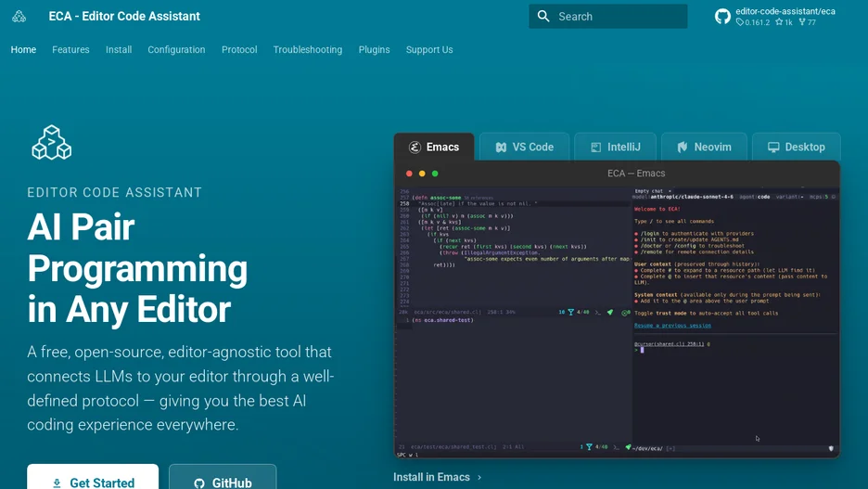Click the ECA — Emacs window title
This screenshot has width=868, height=489.
(x=636, y=174)
